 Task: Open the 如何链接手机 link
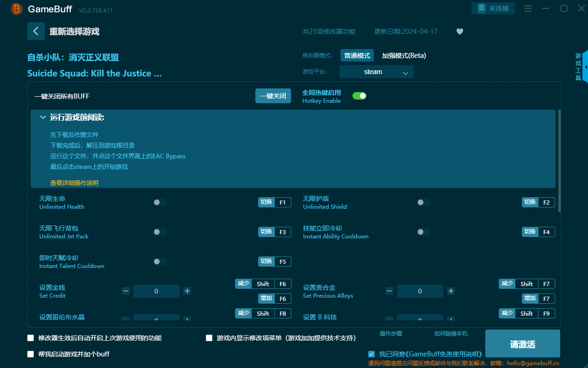[451, 334]
